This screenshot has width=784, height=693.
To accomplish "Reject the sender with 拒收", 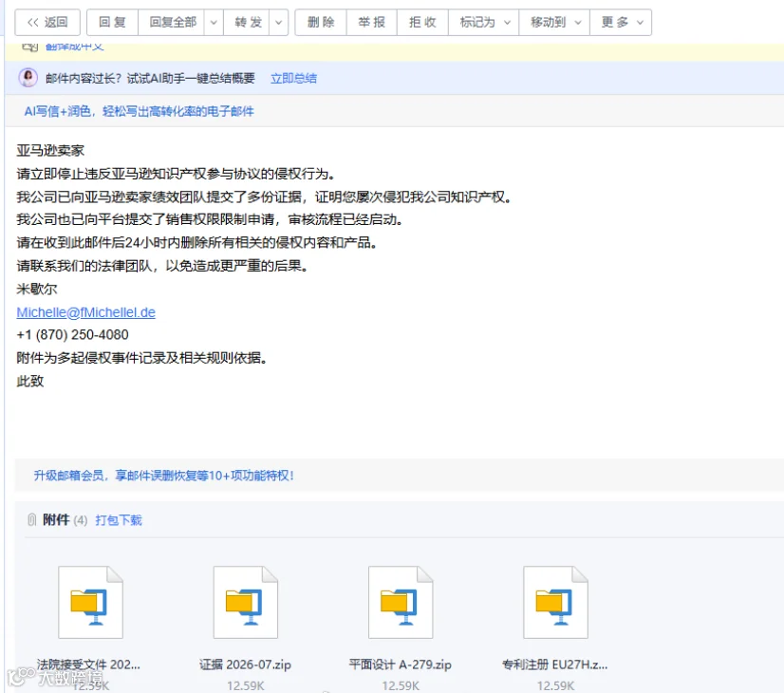I will [x=422, y=23].
